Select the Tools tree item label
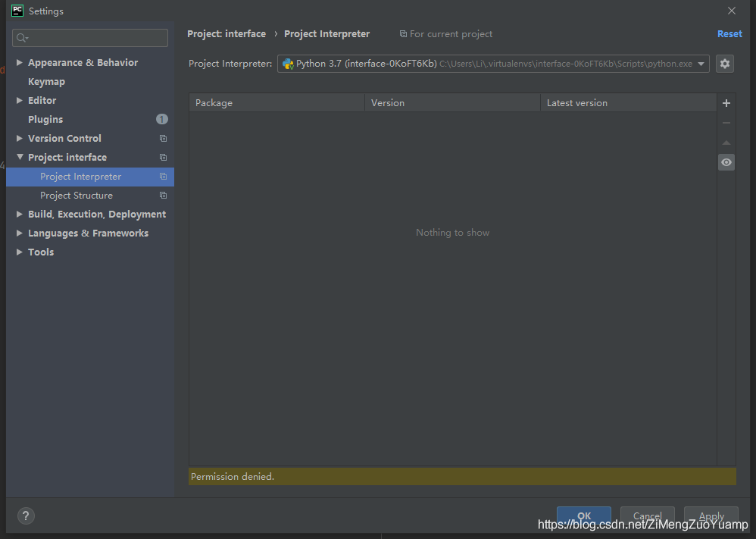Screen dimensions: 756x539 [x=41, y=252]
